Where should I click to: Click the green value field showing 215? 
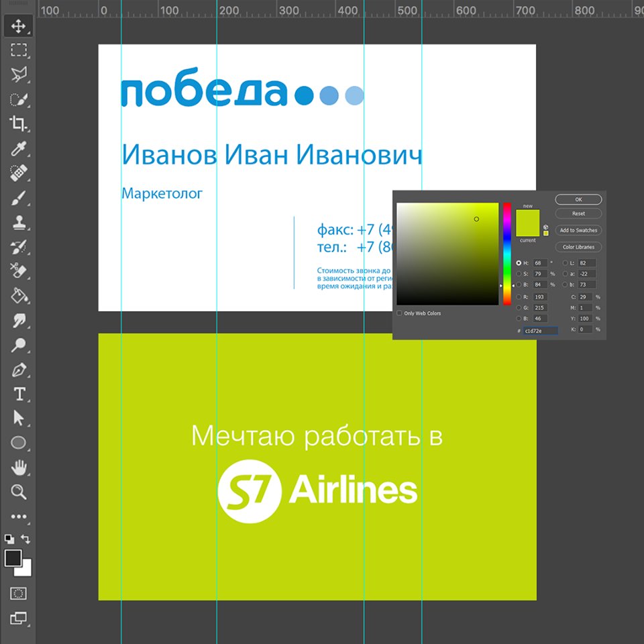tap(540, 307)
